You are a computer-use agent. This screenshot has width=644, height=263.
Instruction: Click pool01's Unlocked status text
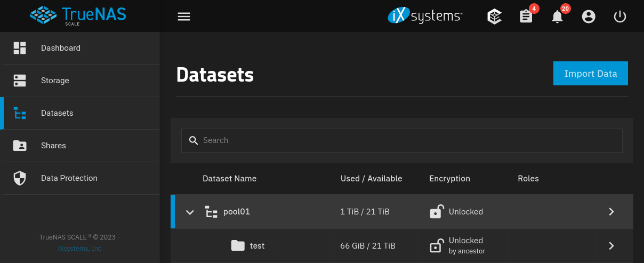(x=466, y=212)
